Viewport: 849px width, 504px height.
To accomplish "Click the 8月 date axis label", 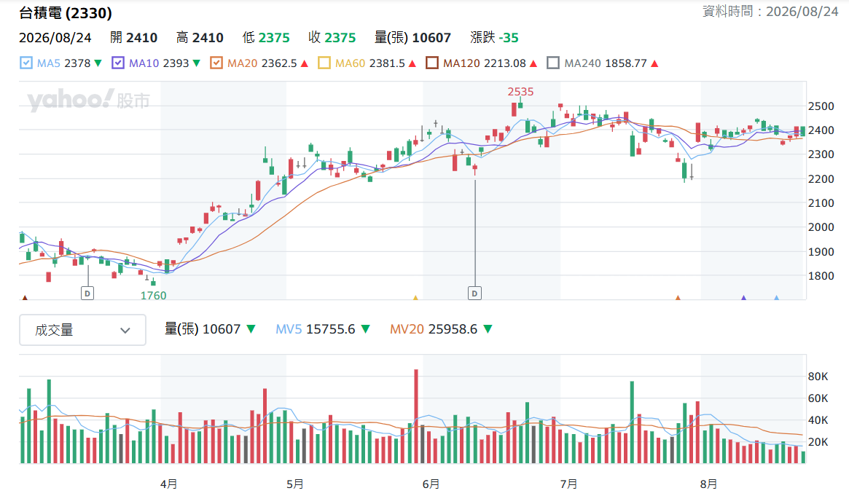I will click(708, 484).
